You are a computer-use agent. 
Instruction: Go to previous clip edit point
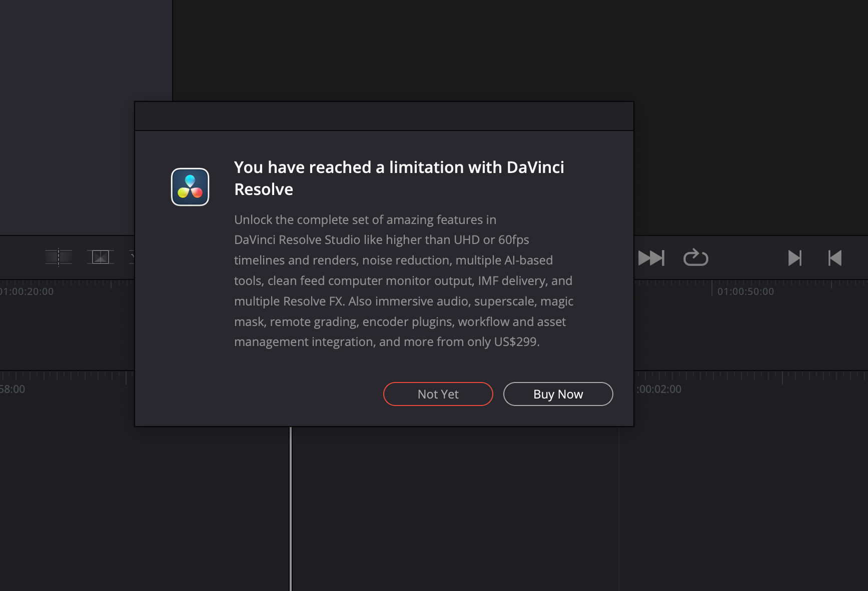coord(835,258)
